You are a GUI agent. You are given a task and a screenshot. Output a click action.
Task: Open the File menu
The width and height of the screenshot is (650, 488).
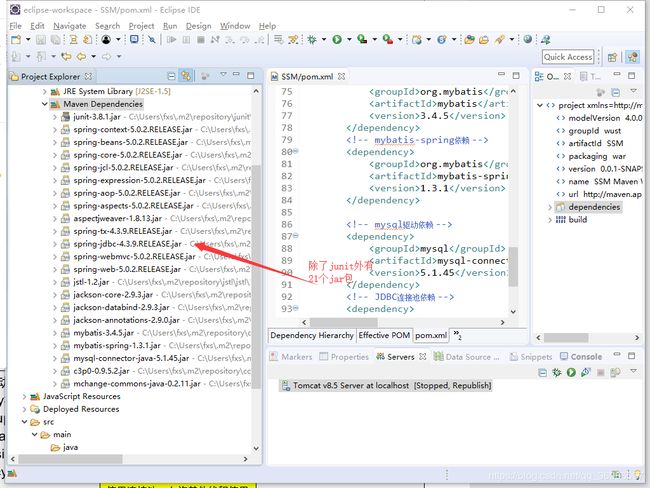point(15,26)
